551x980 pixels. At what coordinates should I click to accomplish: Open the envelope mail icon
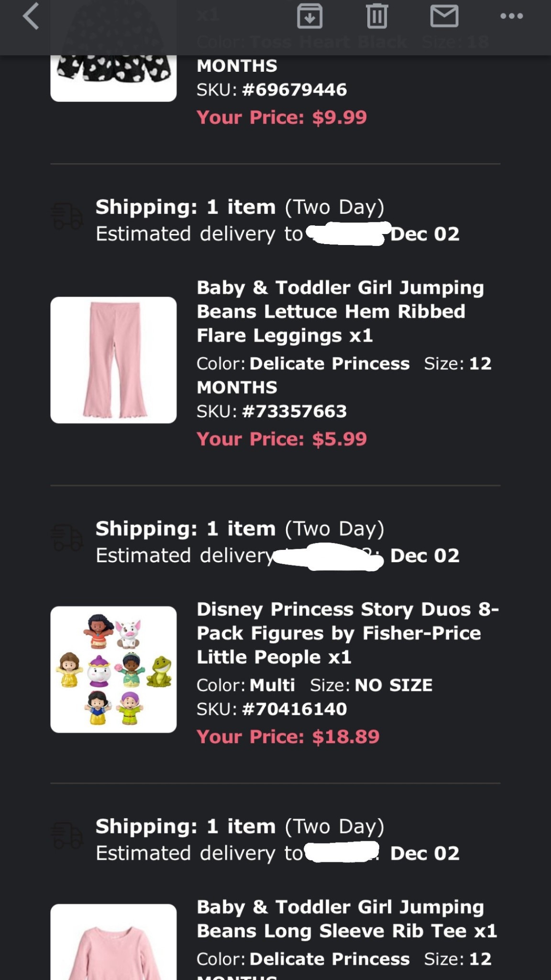[x=443, y=16]
